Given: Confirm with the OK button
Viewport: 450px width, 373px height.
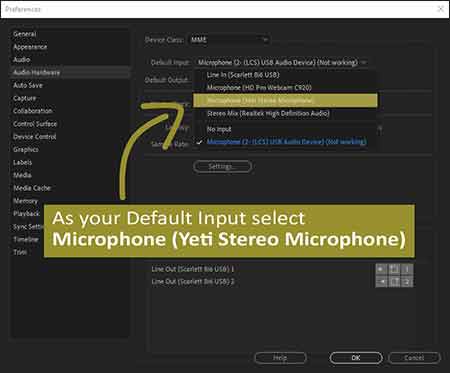Looking at the screenshot, I should [356, 358].
